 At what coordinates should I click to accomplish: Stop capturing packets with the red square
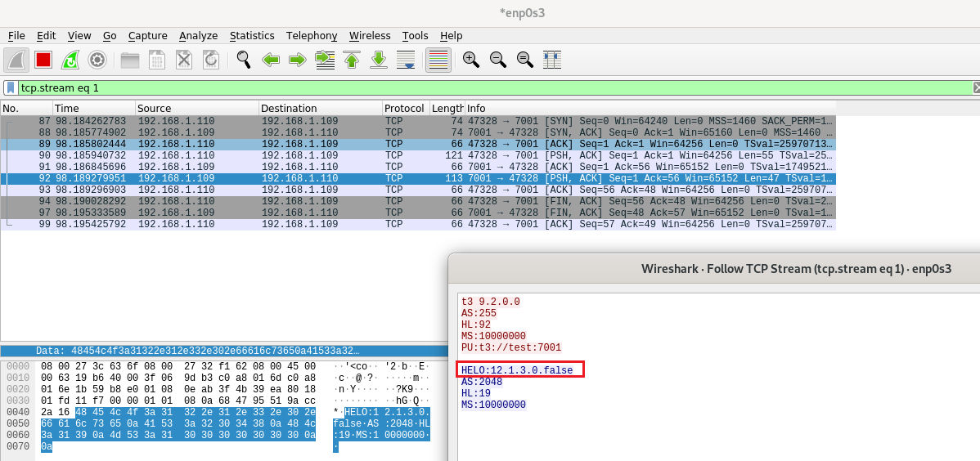(x=43, y=60)
